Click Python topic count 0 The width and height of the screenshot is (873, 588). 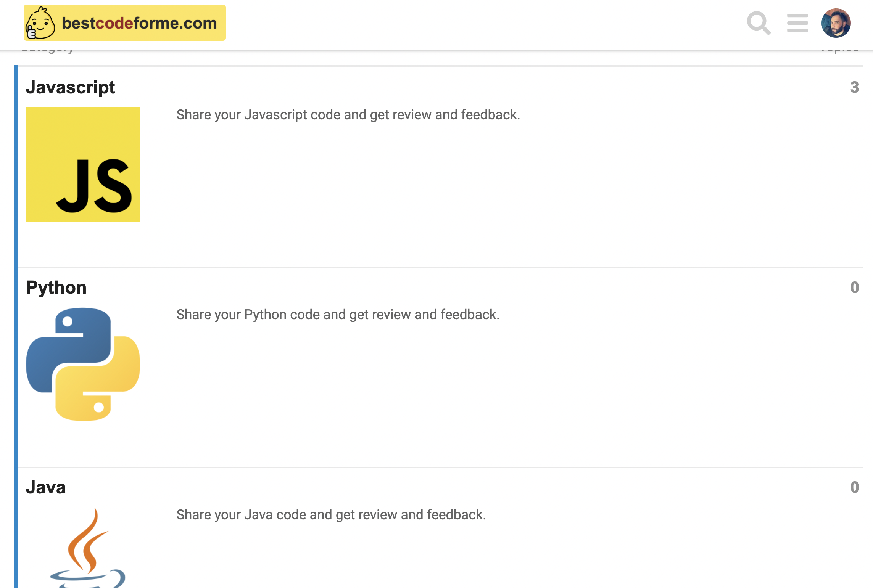coord(854,288)
